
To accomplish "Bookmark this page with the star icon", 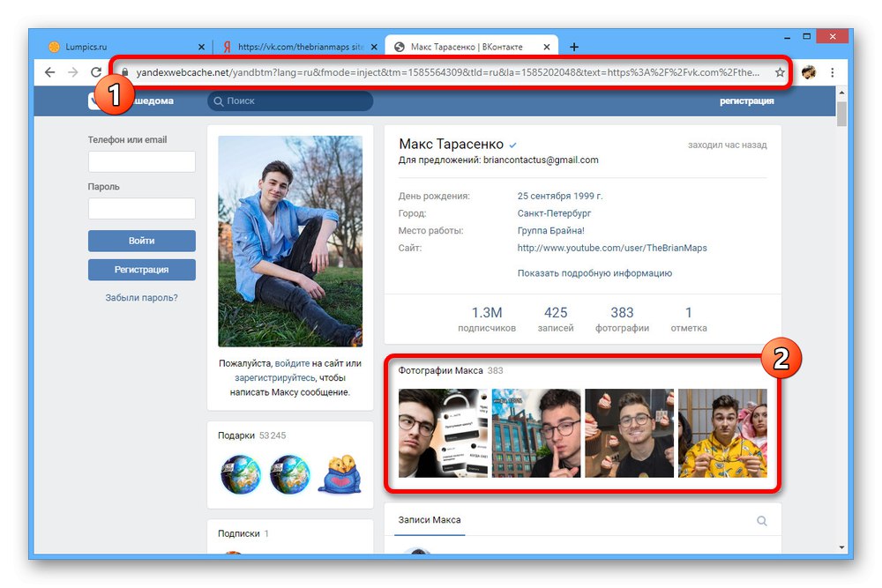I will coord(780,72).
